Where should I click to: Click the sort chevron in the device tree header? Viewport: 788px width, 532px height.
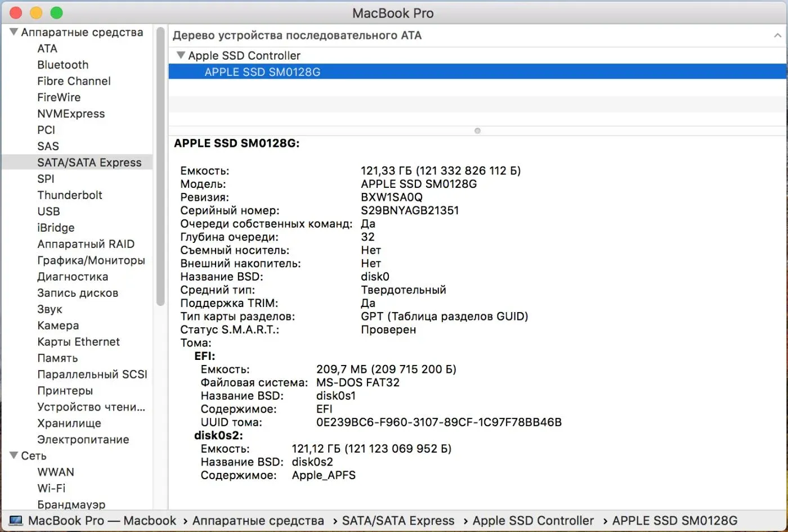point(777,35)
